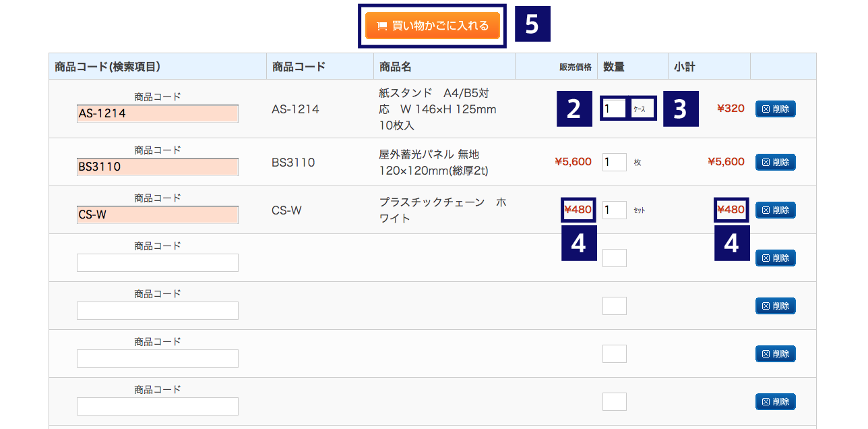Click 削除 in the last visible row
This screenshot has height=429, width=868.
[x=775, y=401]
